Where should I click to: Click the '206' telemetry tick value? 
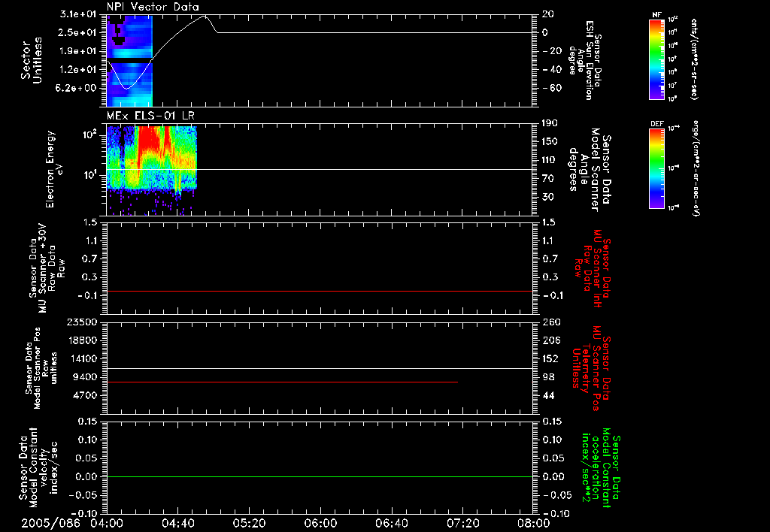551,340
